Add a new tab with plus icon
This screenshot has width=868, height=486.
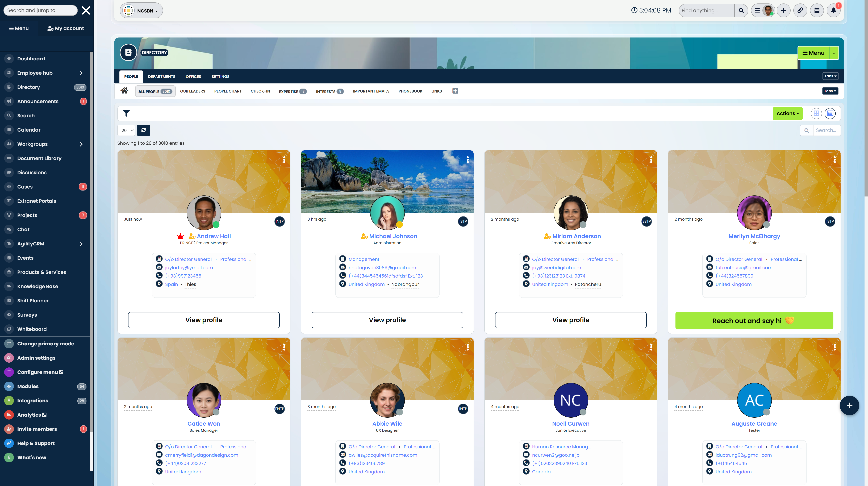tap(455, 91)
